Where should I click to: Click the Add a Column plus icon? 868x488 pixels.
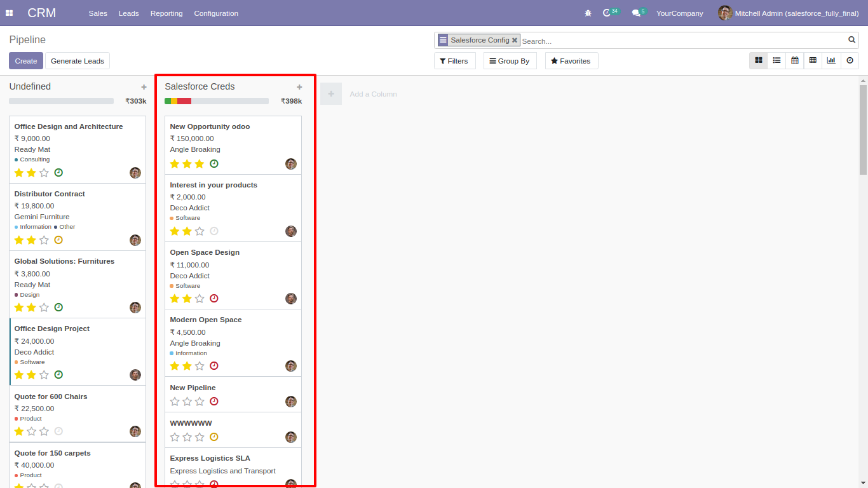331,93
